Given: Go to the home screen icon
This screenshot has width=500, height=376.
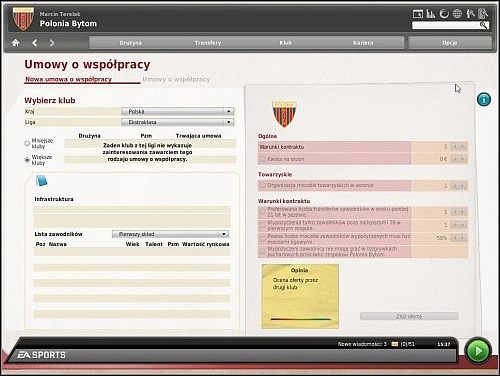Looking at the screenshot, I should (15, 43).
